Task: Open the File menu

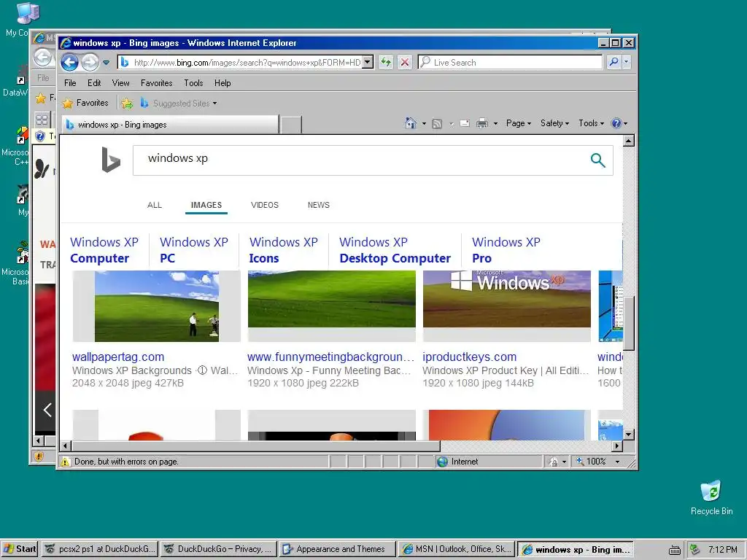Action: 70,83
